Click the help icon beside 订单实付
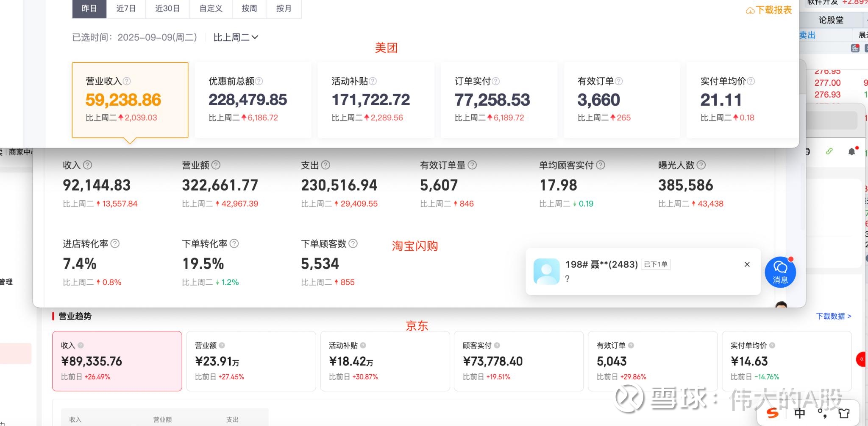This screenshot has width=868, height=426. click(x=495, y=81)
